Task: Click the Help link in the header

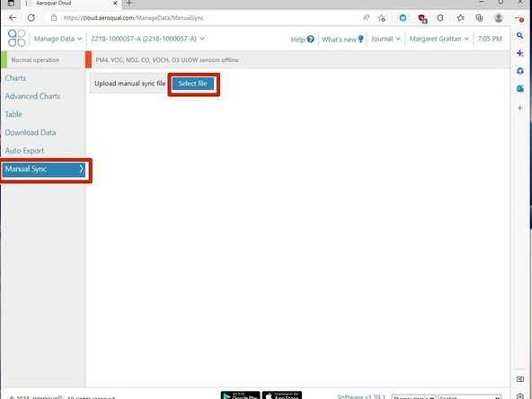Action: tap(297, 40)
